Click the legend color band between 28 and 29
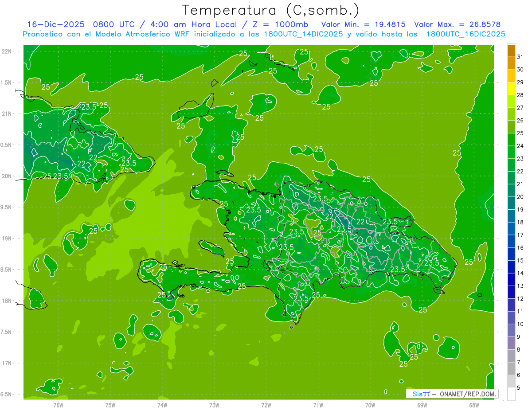The height and width of the screenshot is (411, 532). [x=511, y=89]
